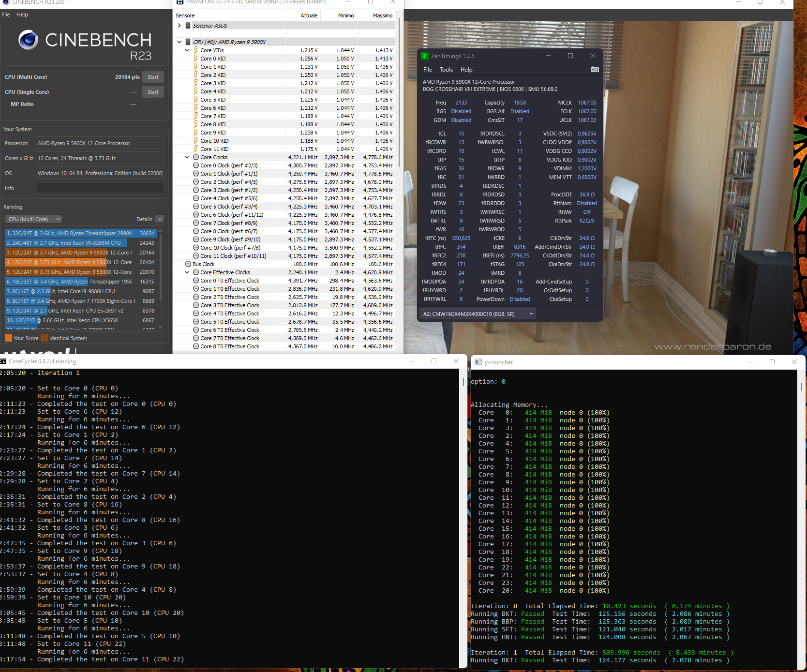
Task: Open the A2: CMW16GX4M2K4000C19 DIMM dropdown
Action: (x=478, y=314)
